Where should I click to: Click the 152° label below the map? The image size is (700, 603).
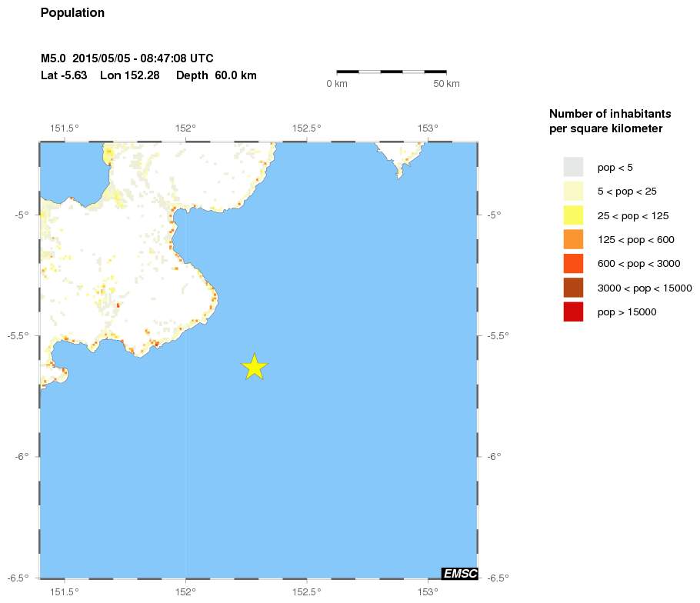pos(185,591)
